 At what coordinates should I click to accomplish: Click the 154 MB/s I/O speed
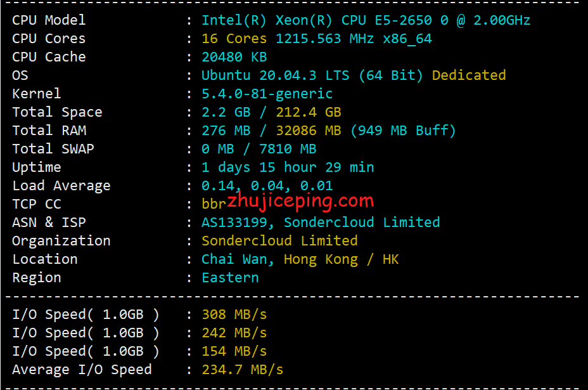coord(234,351)
